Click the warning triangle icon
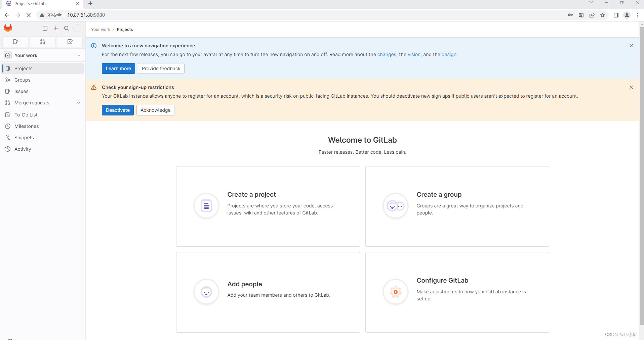The height and width of the screenshot is (340, 644). pos(94,87)
